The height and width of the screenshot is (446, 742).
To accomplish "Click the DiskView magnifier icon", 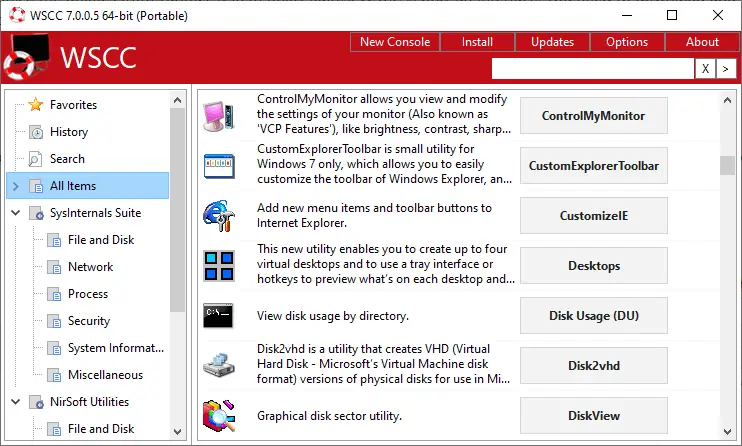I will coord(219,416).
